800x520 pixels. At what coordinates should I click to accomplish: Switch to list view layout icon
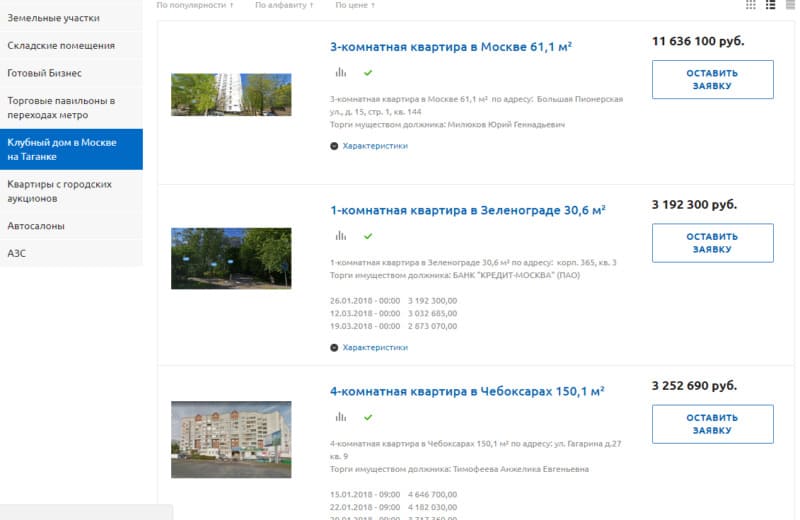pos(771,5)
